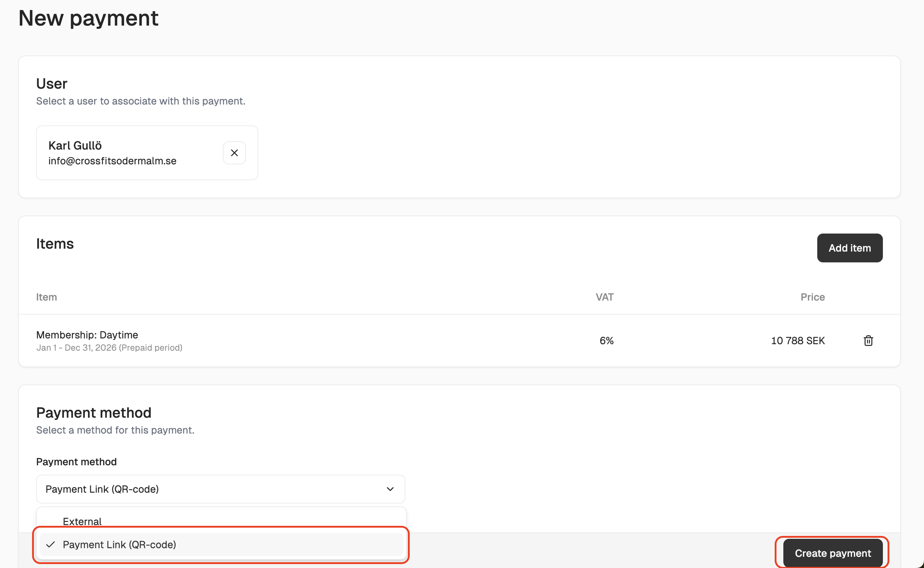Click the info@crossfitsodermalm.se email text
The width and height of the screenshot is (924, 568).
click(112, 161)
